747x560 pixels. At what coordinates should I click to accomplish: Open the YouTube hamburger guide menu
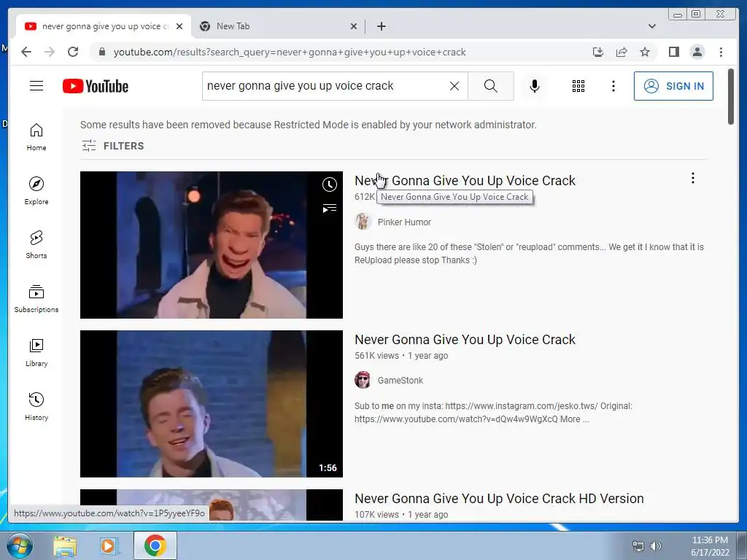36,86
